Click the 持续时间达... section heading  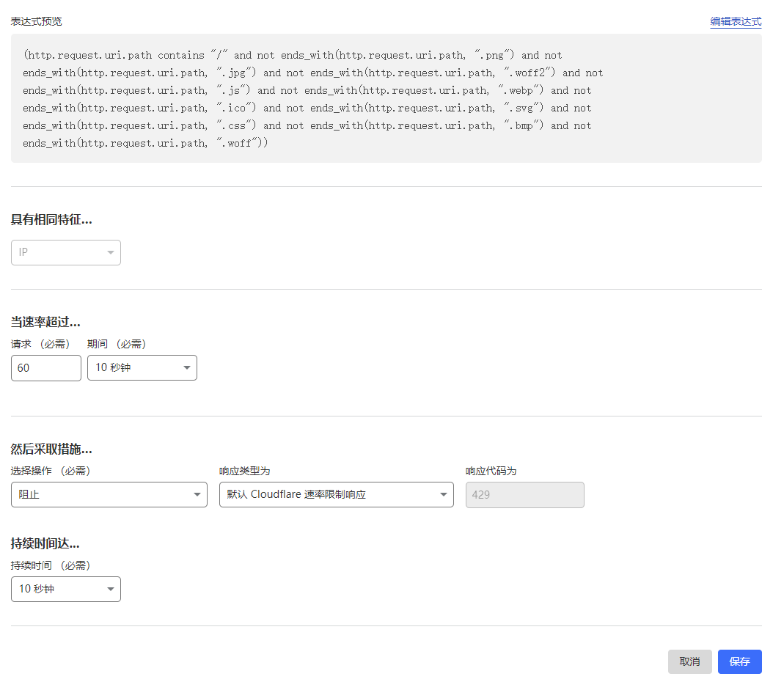click(x=45, y=543)
